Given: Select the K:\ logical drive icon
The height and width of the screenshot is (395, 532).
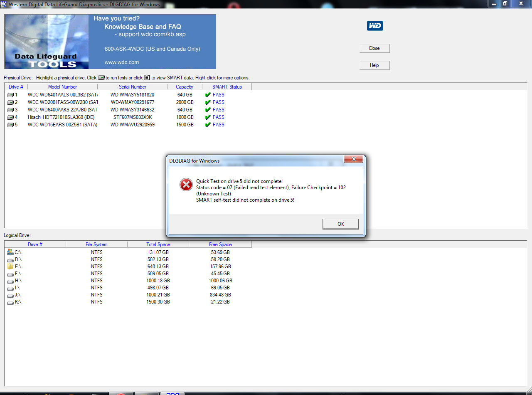Looking at the screenshot, I should click(10, 302).
